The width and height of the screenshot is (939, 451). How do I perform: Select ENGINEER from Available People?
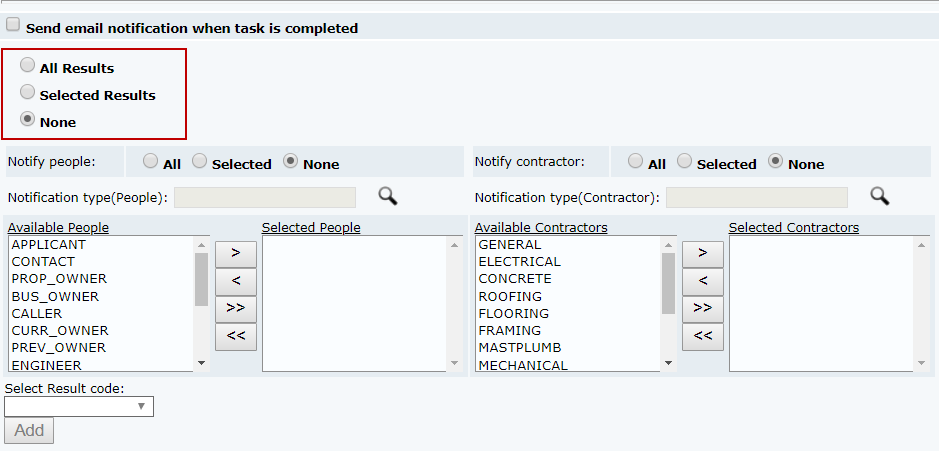[47, 365]
